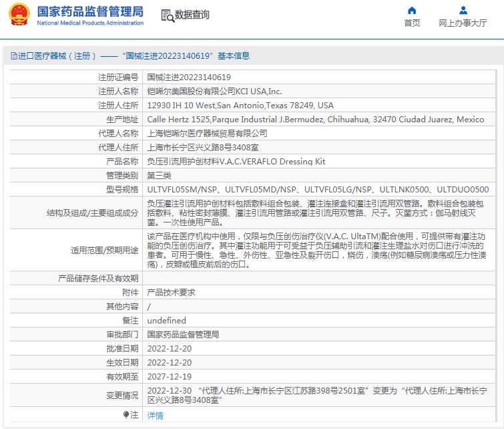Image resolution: width=504 pixels, height=429 pixels.
Task: Click the 网上办事大厅 person icon
Action: 463,10
